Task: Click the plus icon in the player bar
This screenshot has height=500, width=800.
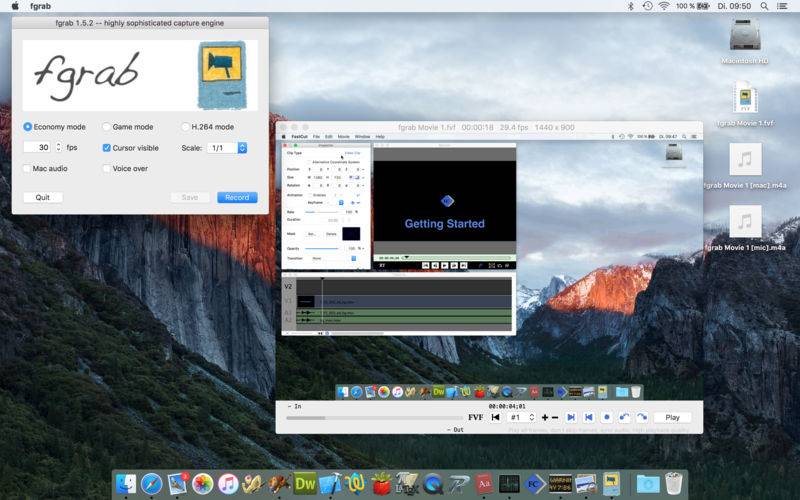Action: click(x=545, y=417)
